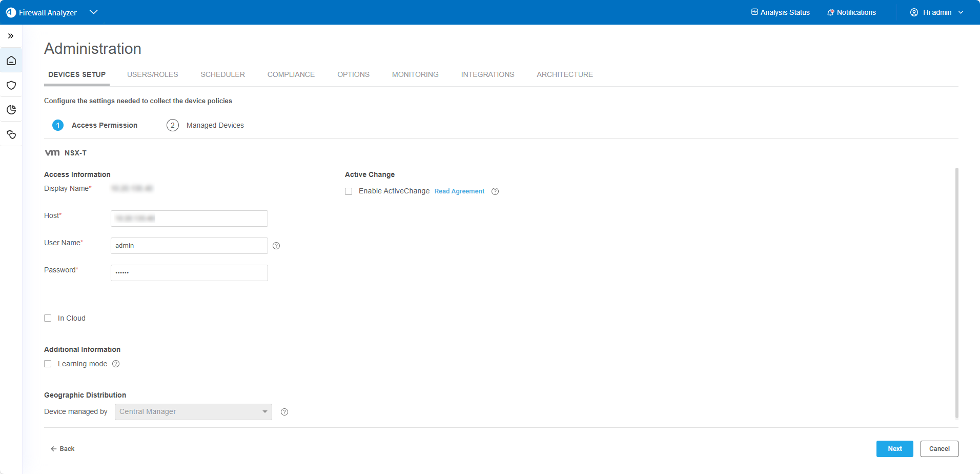
Task: Click the User Name input field
Action: point(189,246)
